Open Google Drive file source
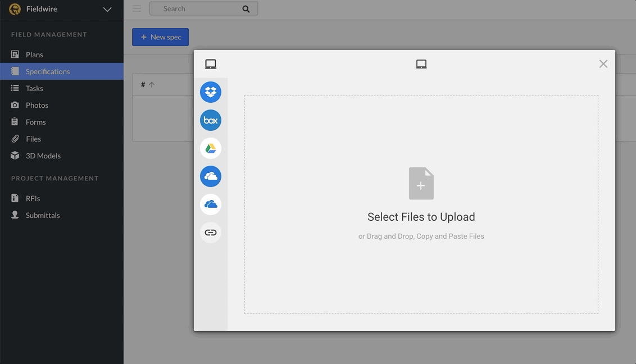636x364 pixels. 211,148
